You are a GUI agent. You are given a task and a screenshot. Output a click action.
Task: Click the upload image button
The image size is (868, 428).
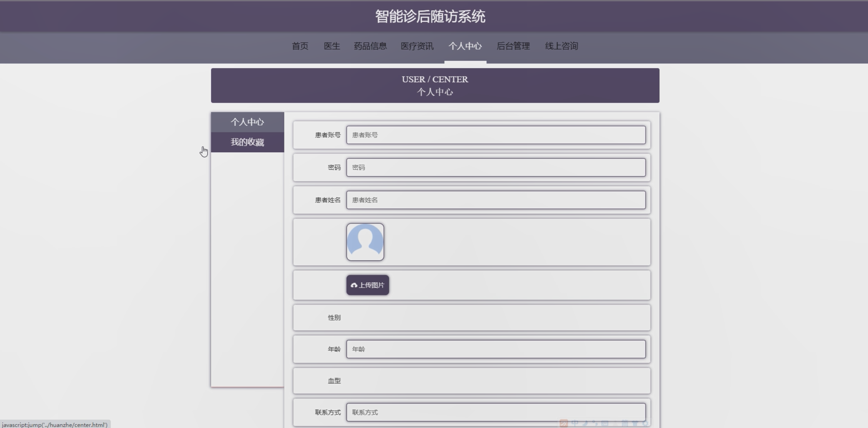(x=367, y=285)
